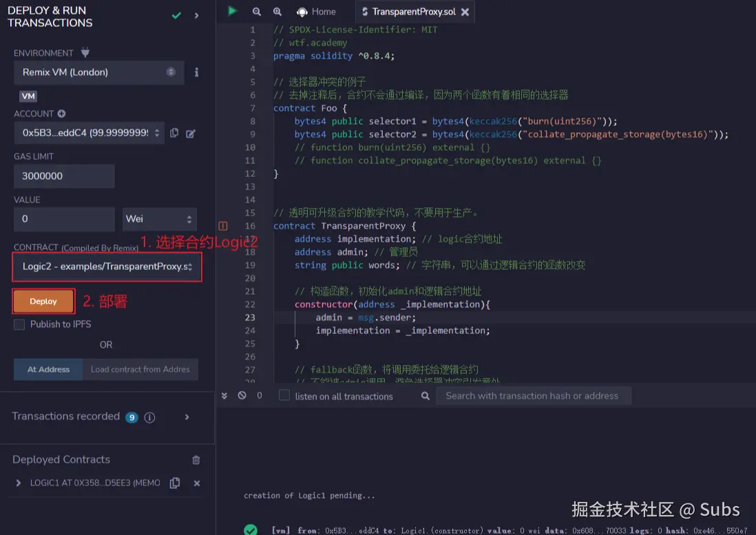756x535 pixels.
Task: Open the account 0x5B3...eddC4 dropdown
Action: click(89, 133)
